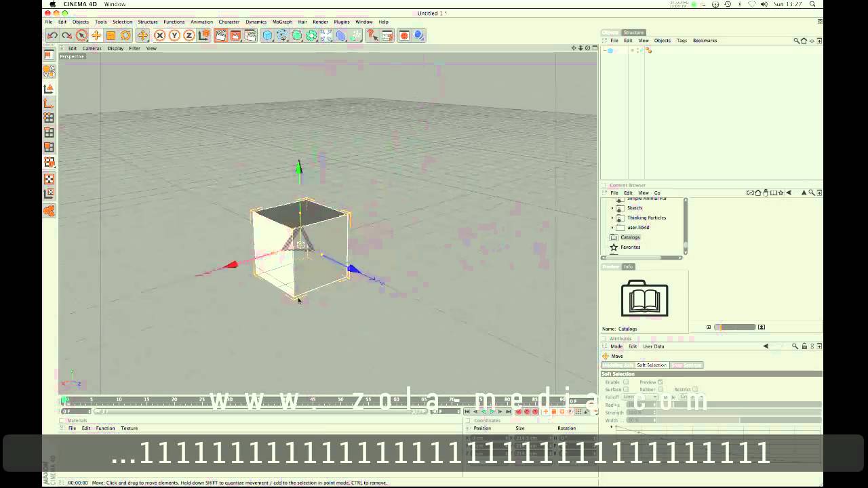Image resolution: width=868 pixels, height=488 pixels.
Task: Enable Soft Selection checkbox
Action: tap(625, 382)
